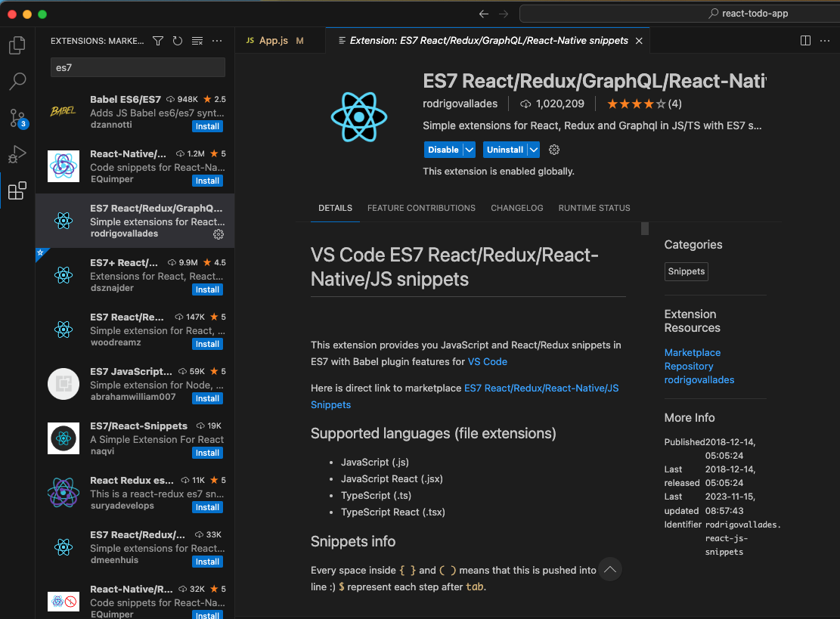Click the 1,020,209 install count

[x=553, y=104]
